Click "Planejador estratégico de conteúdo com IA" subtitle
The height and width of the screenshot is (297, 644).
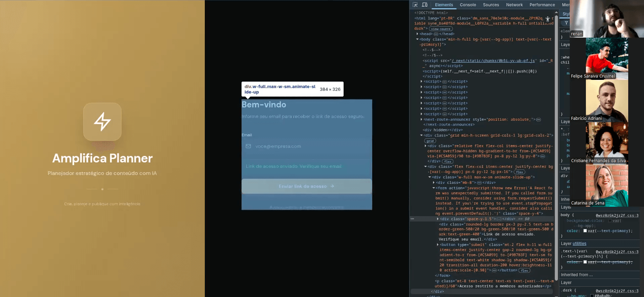click(x=102, y=173)
